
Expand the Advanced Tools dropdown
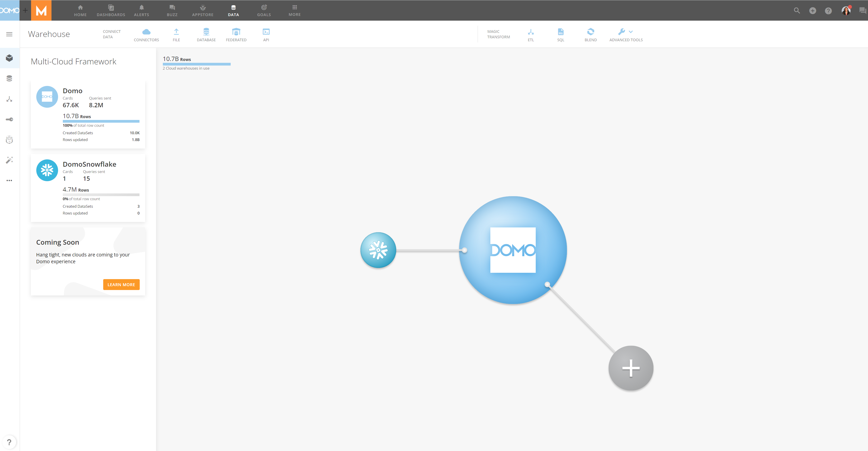point(626,34)
